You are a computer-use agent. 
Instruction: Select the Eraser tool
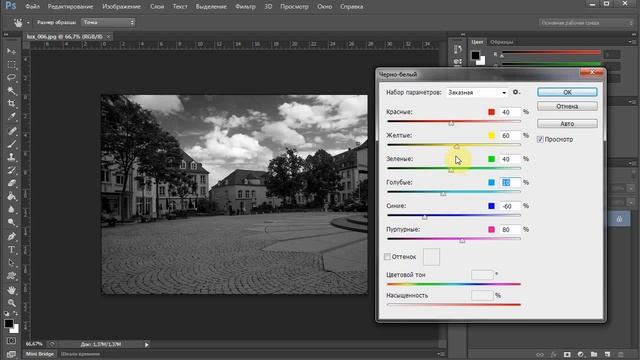coord(11,183)
